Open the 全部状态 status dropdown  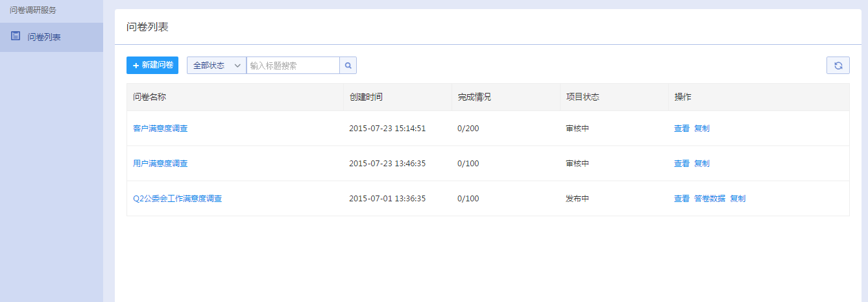pos(217,66)
